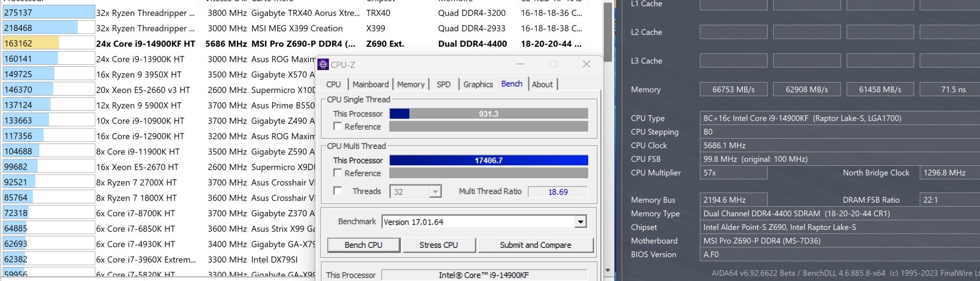Click the Memory Type DDR4-4400 field
The image size is (980, 281).
point(840,213)
